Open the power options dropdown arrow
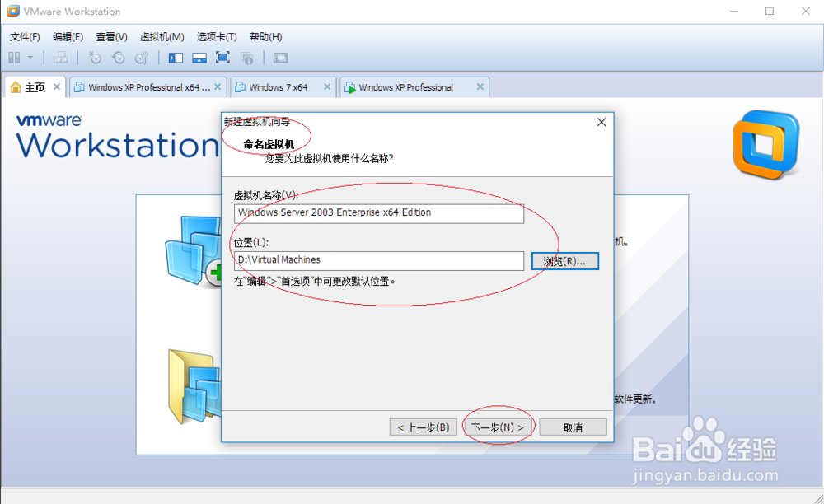Image resolution: width=824 pixels, height=504 pixels. tap(30, 58)
